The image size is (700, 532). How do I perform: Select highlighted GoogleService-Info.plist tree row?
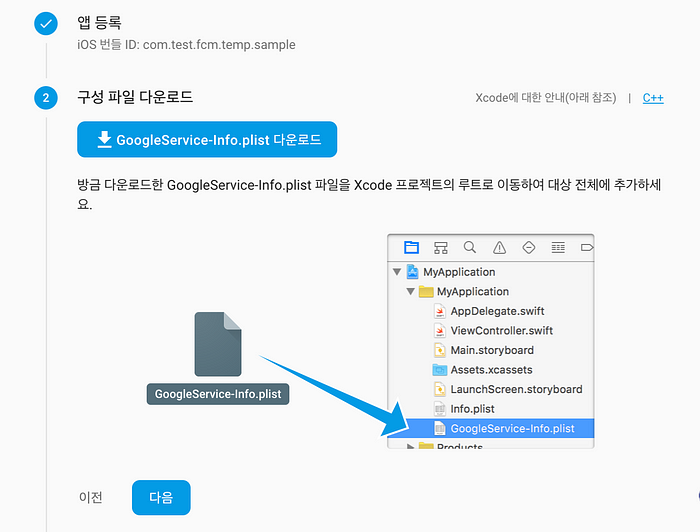[x=491, y=428]
